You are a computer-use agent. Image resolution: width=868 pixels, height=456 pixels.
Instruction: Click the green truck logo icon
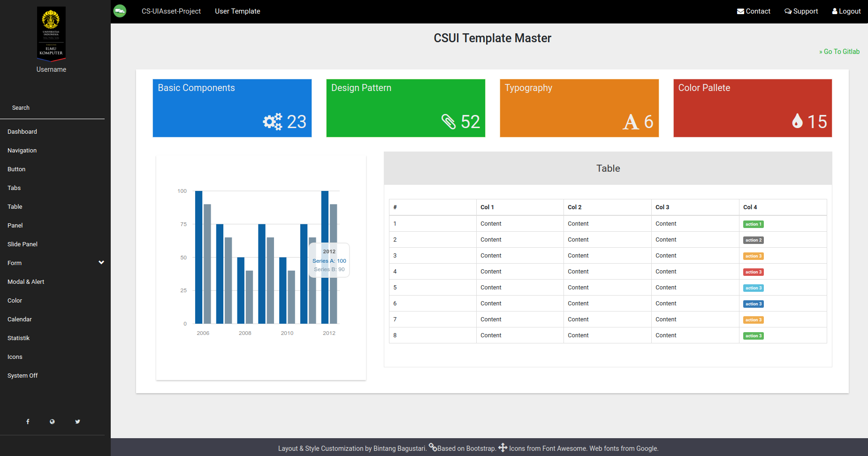click(120, 11)
